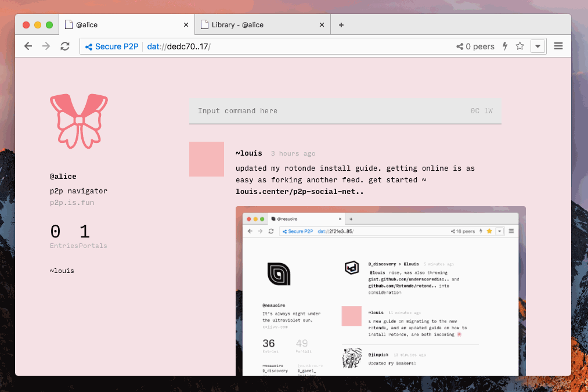Screen dimensions: 588x392
Task: Go back with the back arrow
Action: [x=28, y=46]
